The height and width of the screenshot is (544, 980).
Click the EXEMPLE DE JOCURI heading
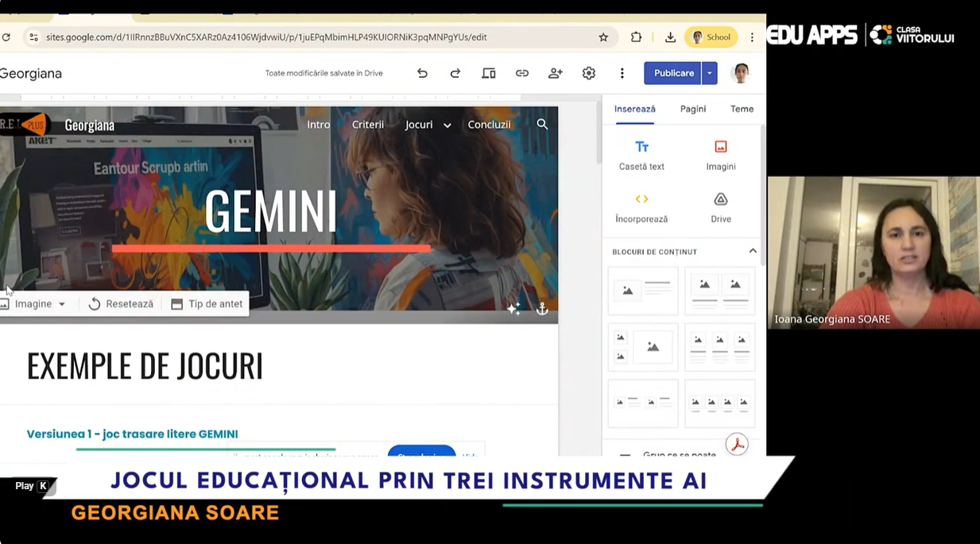145,366
